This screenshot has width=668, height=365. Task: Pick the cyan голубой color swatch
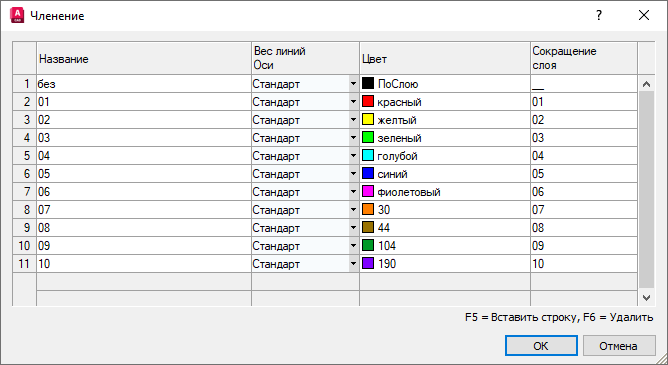point(368,155)
